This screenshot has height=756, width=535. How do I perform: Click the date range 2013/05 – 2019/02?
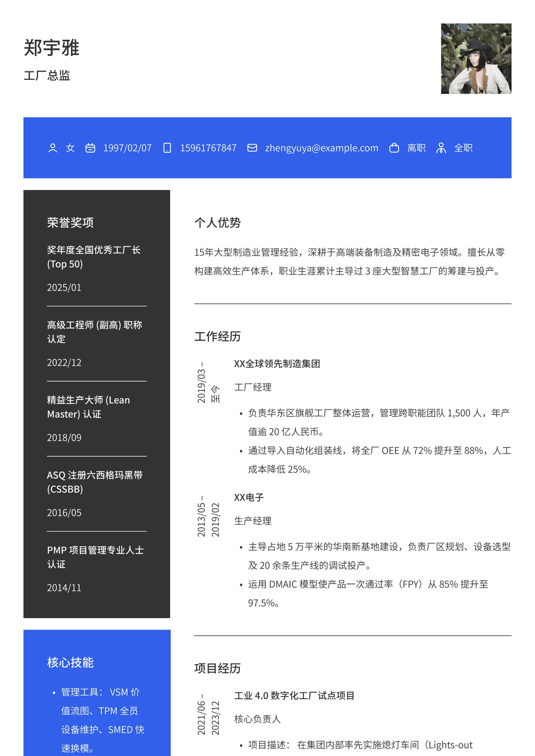click(x=208, y=516)
